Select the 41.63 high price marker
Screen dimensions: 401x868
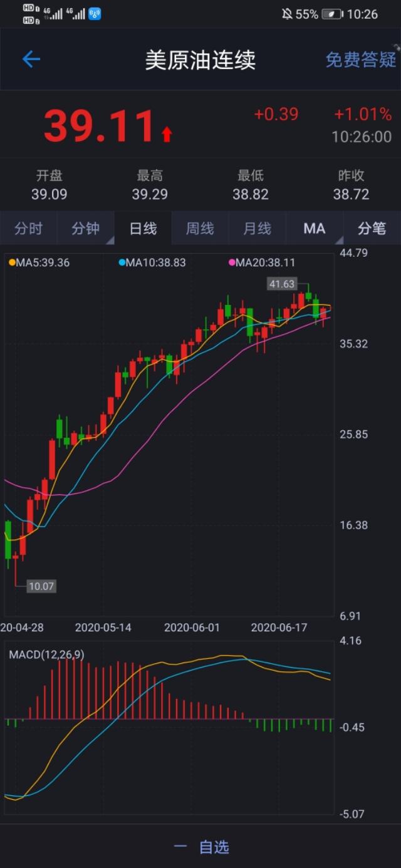click(x=281, y=284)
